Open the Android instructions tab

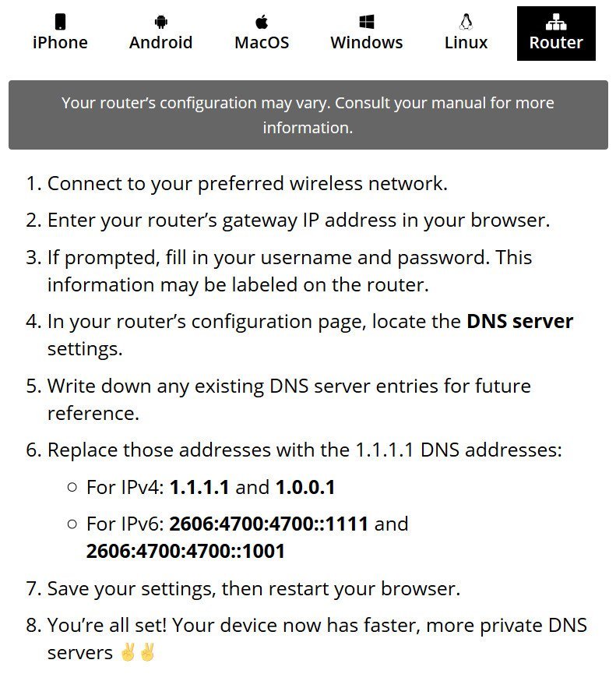coord(161,43)
